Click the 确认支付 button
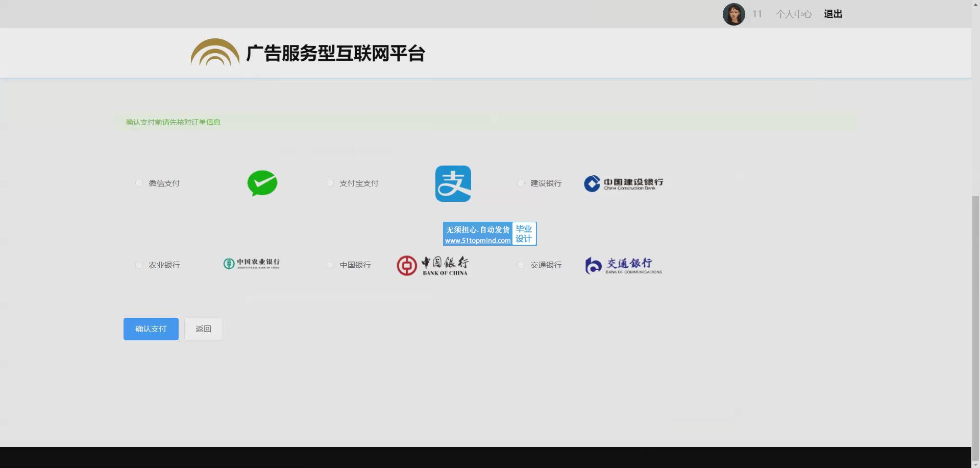The image size is (980, 468). (151, 329)
